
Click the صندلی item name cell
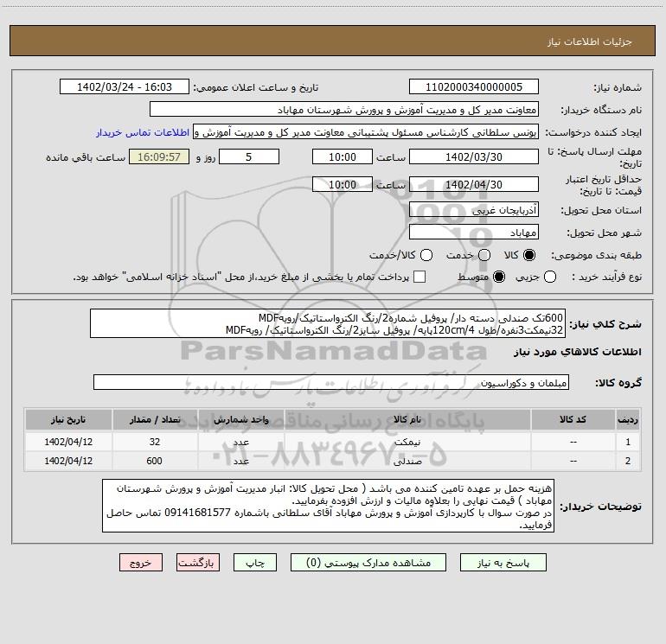[407, 461]
